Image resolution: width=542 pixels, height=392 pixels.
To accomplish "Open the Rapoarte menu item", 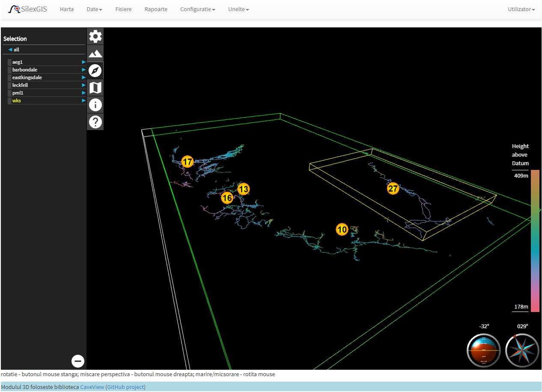I will click(x=156, y=9).
